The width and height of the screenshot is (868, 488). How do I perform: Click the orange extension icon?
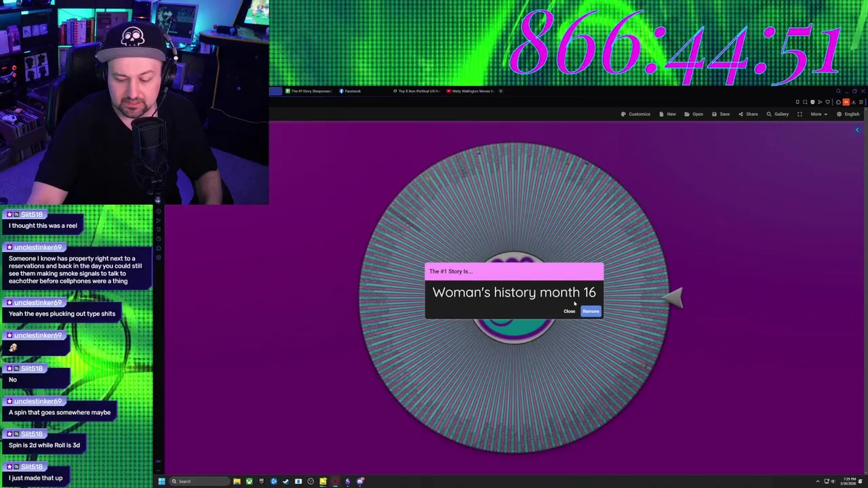(x=846, y=102)
